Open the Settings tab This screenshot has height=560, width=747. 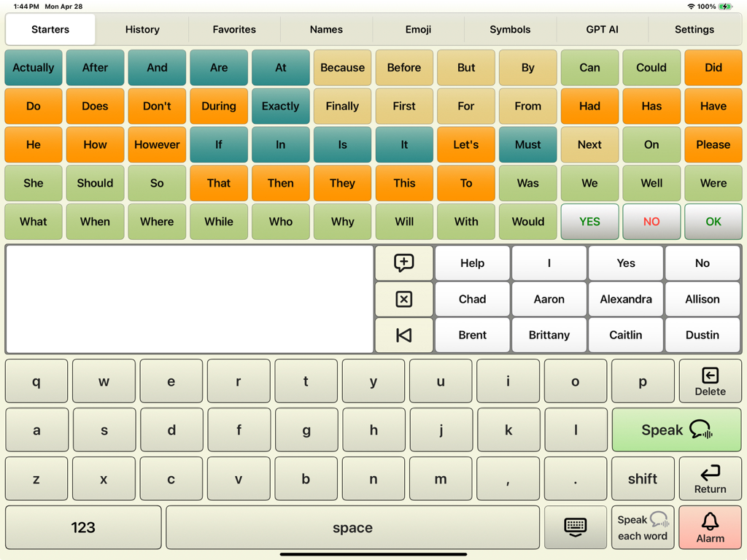pos(694,30)
